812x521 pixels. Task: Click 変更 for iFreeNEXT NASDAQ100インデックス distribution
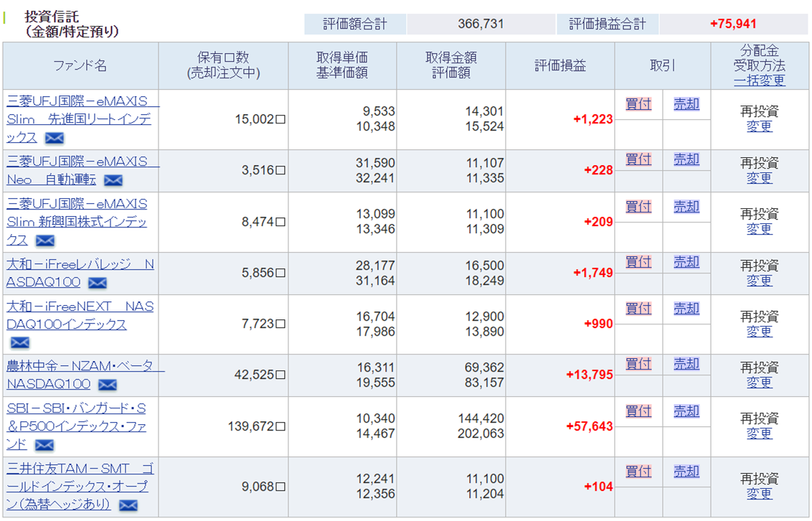[759, 332]
